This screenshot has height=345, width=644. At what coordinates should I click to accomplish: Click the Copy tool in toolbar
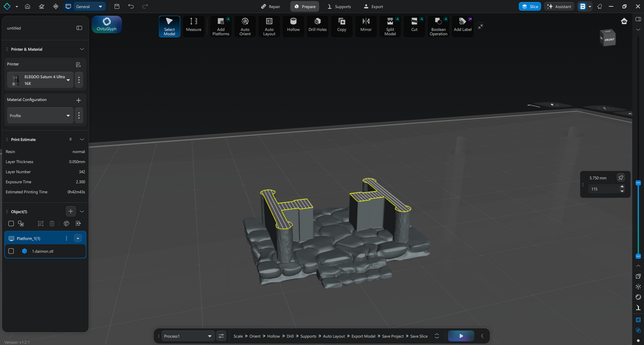tap(342, 27)
